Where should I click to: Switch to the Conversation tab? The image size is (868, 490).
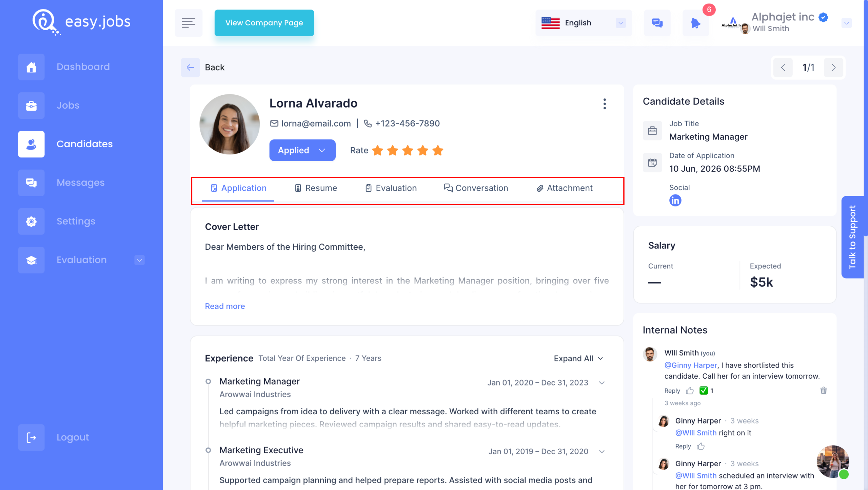pos(476,188)
